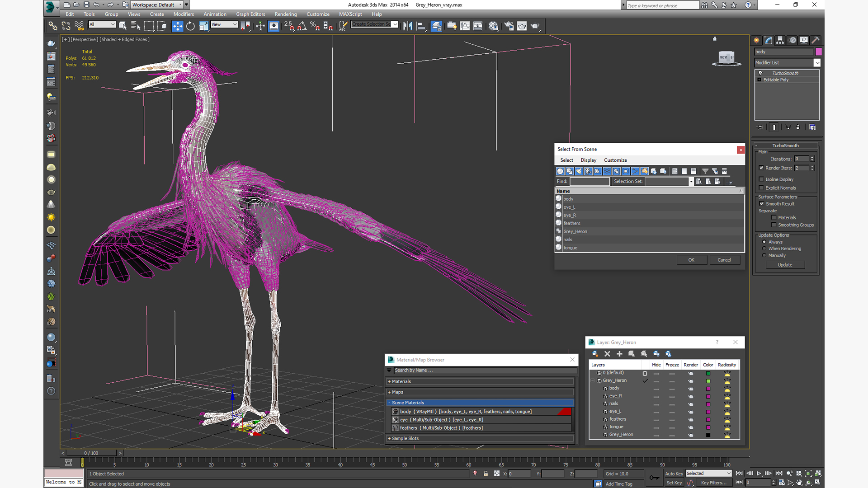The width and height of the screenshot is (868, 488).
Task: Open the View reference coordinate dropdown
Action: pos(224,24)
